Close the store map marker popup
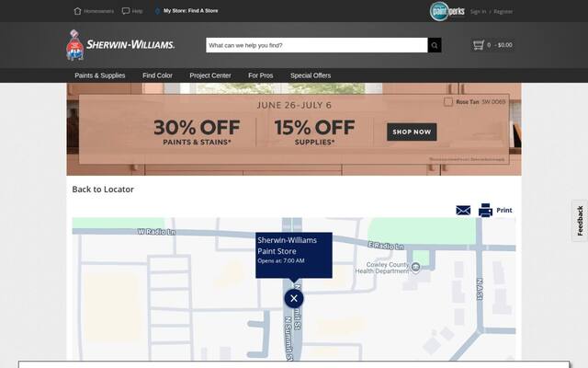 coord(294,298)
